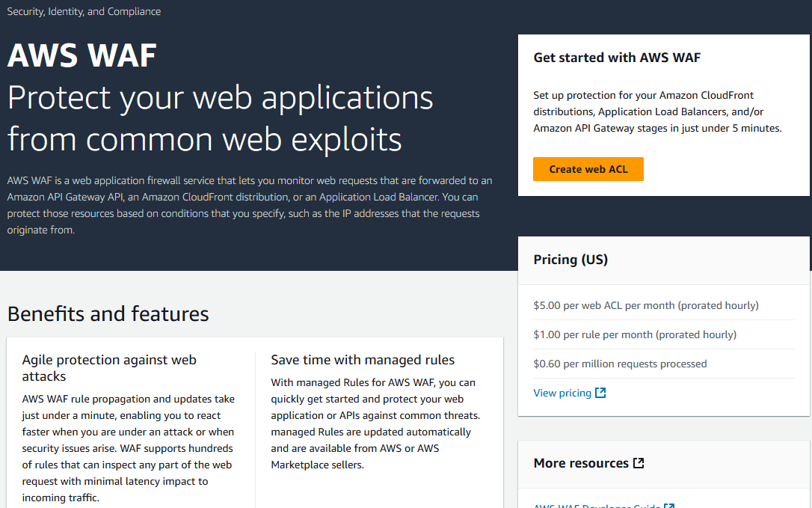The height and width of the screenshot is (508, 812).
Task: Click the managed Rules paragraph about common threats
Action: pos(375,423)
